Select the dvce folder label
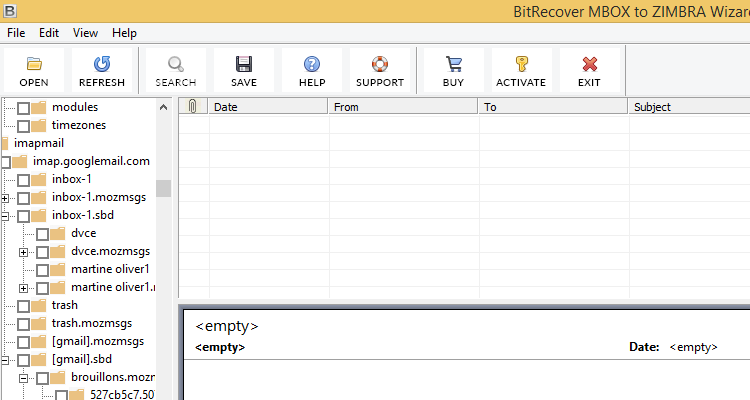The height and width of the screenshot is (400, 750). pyautogui.click(x=84, y=233)
